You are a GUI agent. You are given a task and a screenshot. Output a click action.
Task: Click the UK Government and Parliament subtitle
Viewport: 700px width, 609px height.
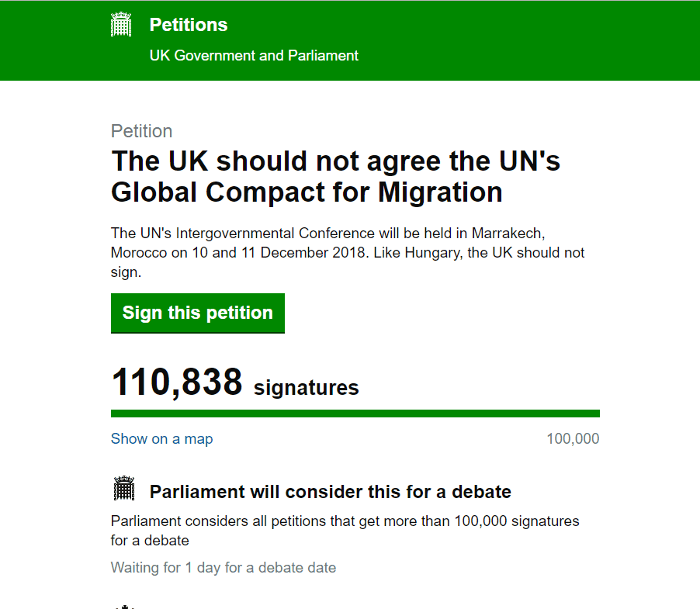[254, 55]
